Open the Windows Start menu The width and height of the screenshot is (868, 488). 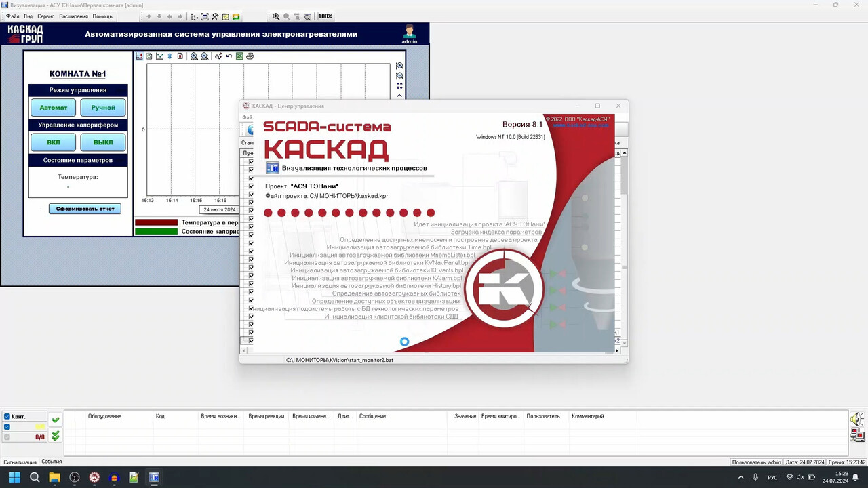click(x=14, y=477)
